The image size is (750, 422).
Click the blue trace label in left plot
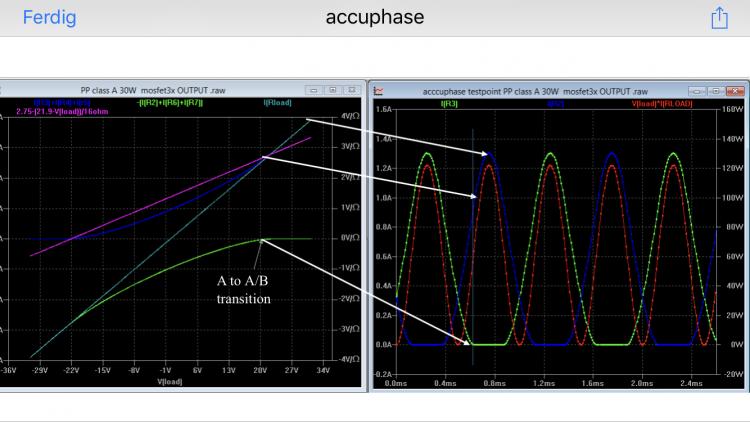pyautogui.click(x=62, y=103)
